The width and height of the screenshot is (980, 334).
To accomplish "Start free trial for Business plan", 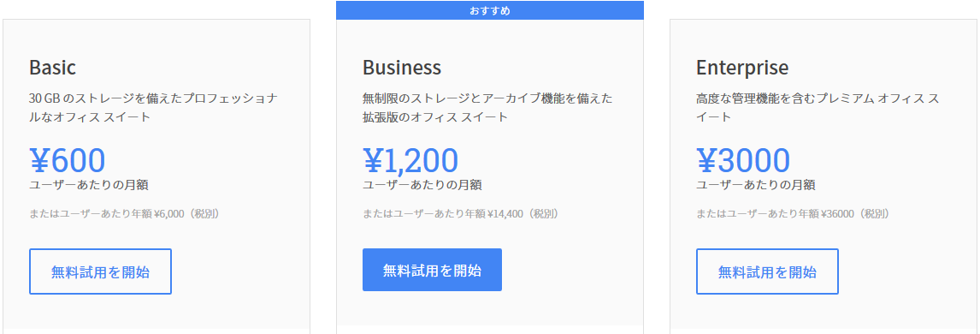I will (432, 271).
